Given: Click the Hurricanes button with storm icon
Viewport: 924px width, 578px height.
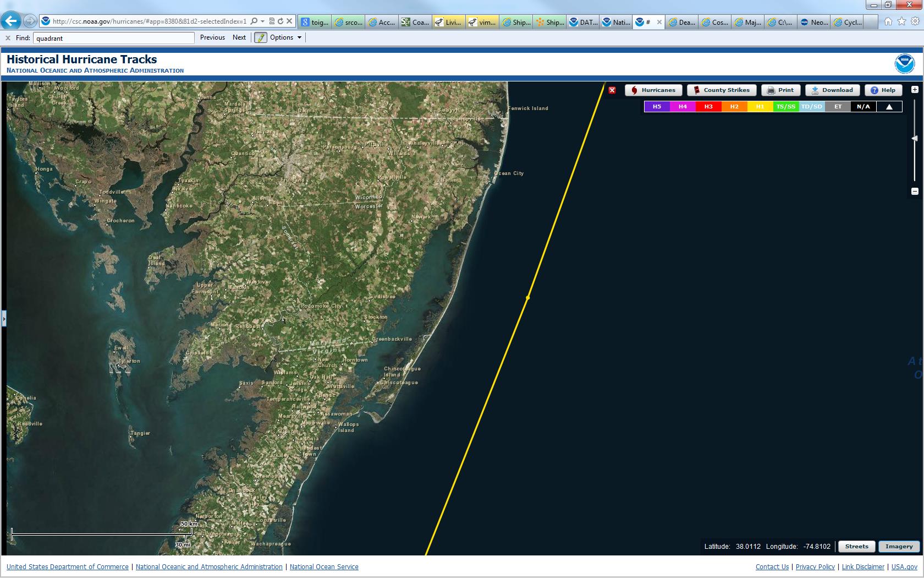Looking at the screenshot, I should [x=653, y=90].
